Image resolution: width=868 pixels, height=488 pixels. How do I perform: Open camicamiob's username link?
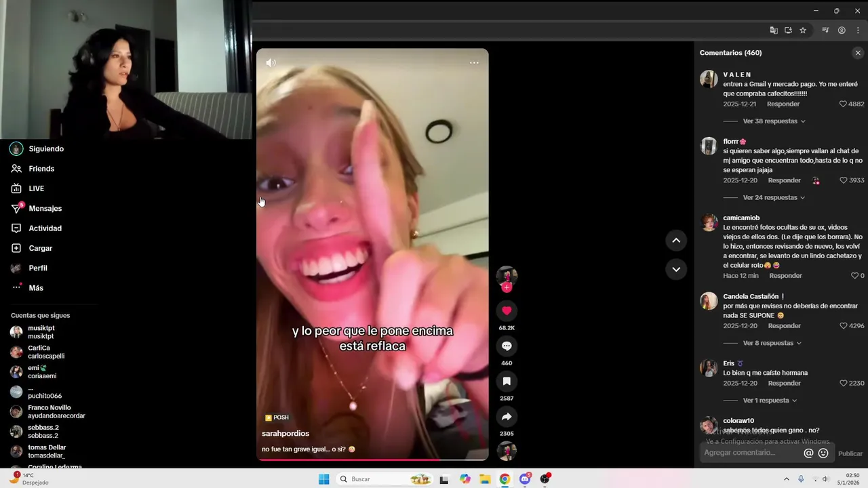click(x=741, y=218)
